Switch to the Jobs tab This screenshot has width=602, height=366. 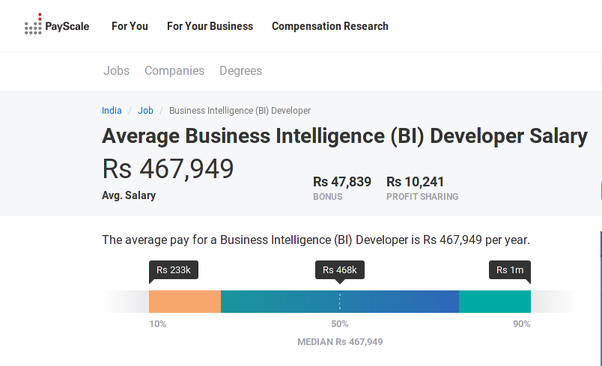point(116,71)
